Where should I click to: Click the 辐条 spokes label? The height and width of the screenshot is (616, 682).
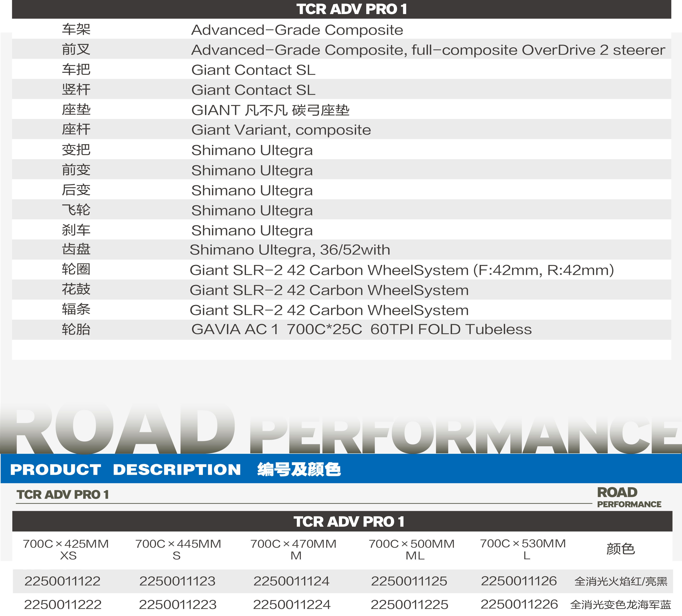pyautogui.click(x=76, y=309)
